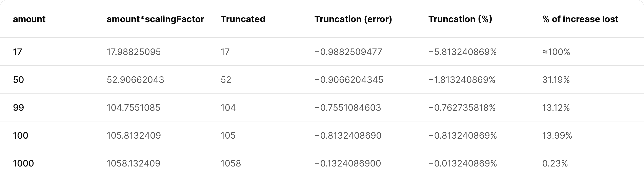Click the '% of increase lost' header
Image resolution: width=644 pixels, height=177 pixels.
coord(580,19)
